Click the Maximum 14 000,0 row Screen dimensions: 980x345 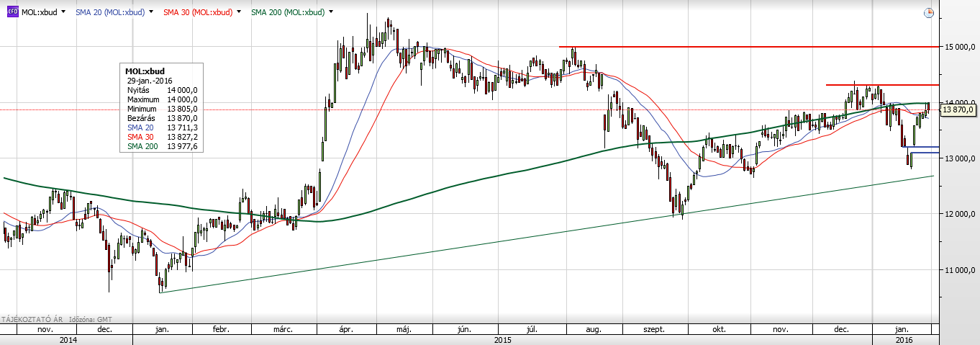(161, 99)
